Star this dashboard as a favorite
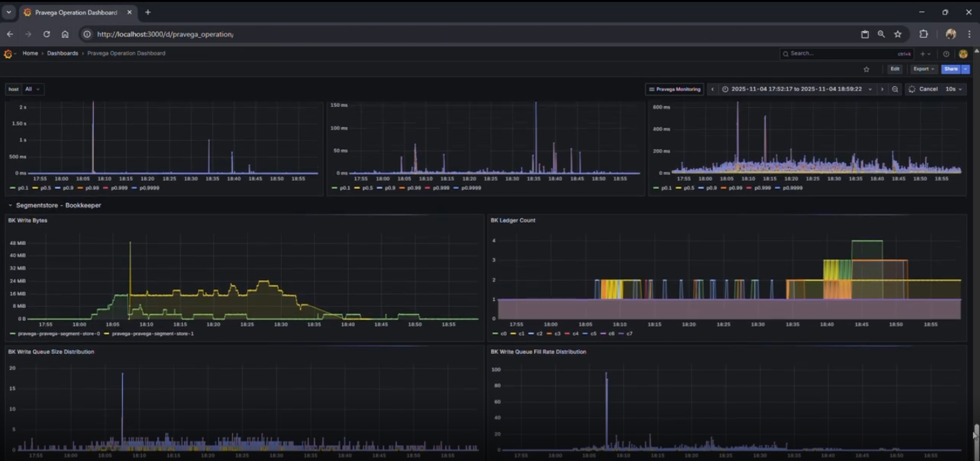980x461 pixels. tap(868, 69)
